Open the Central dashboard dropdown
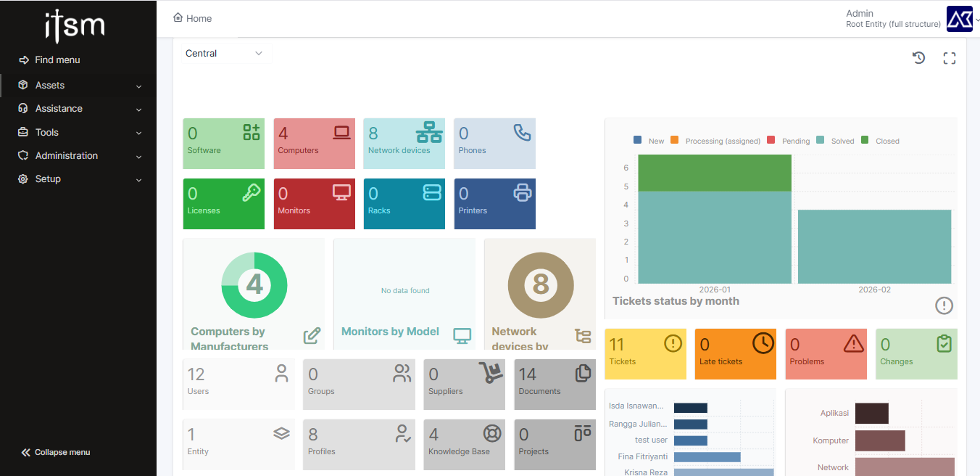Image resolution: width=980 pixels, height=476 pixels. [x=223, y=54]
